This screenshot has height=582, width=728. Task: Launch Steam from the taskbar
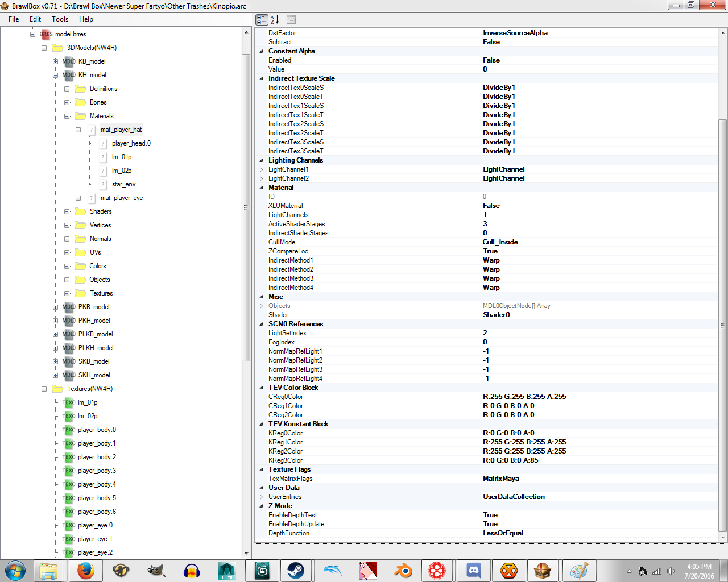[295, 570]
